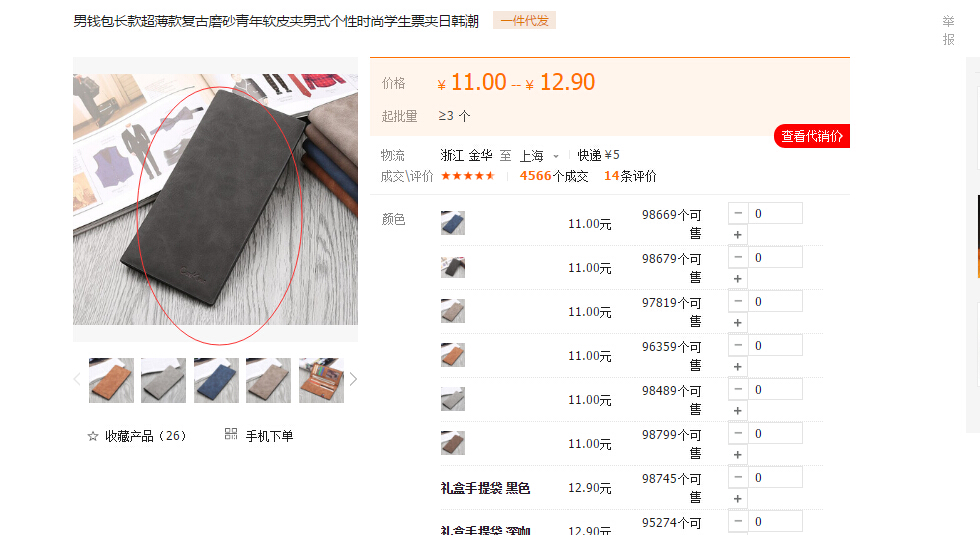Click quantity field for the gray wallet
The width and height of the screenshot is (980, 535).
[775, 389]
